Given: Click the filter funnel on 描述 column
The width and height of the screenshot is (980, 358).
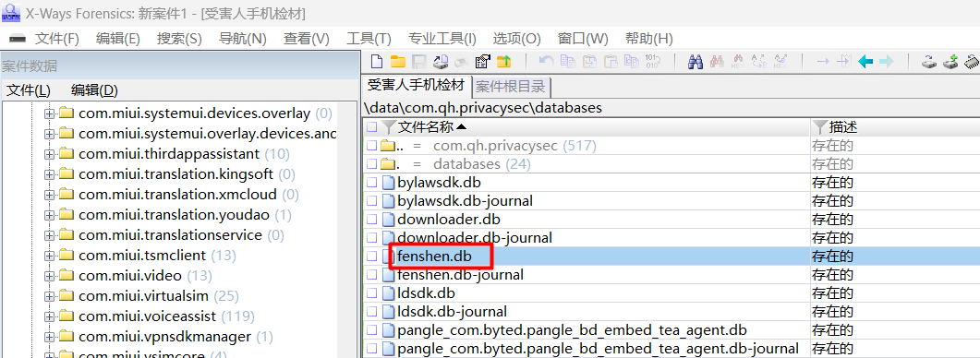Looking at the screenshot, I should pos(820,127).
